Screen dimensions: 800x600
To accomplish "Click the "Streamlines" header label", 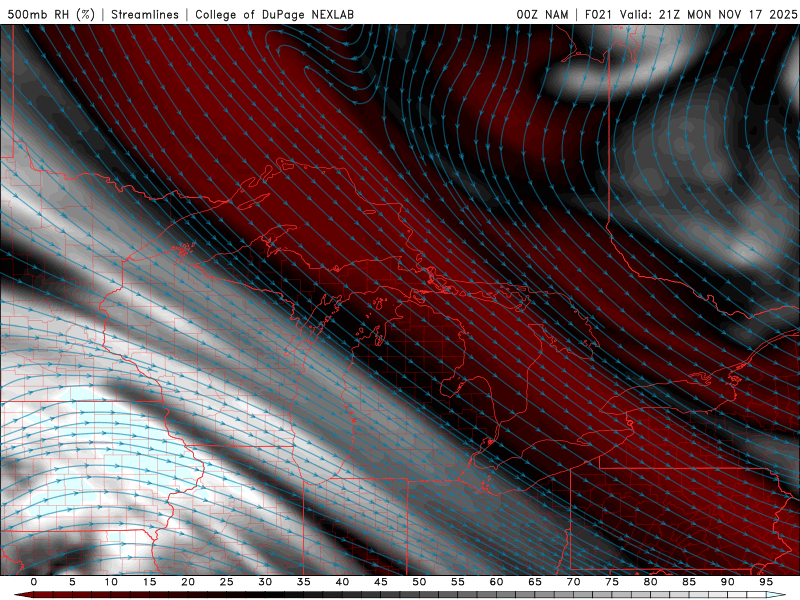I will click(x=145, y=14).
